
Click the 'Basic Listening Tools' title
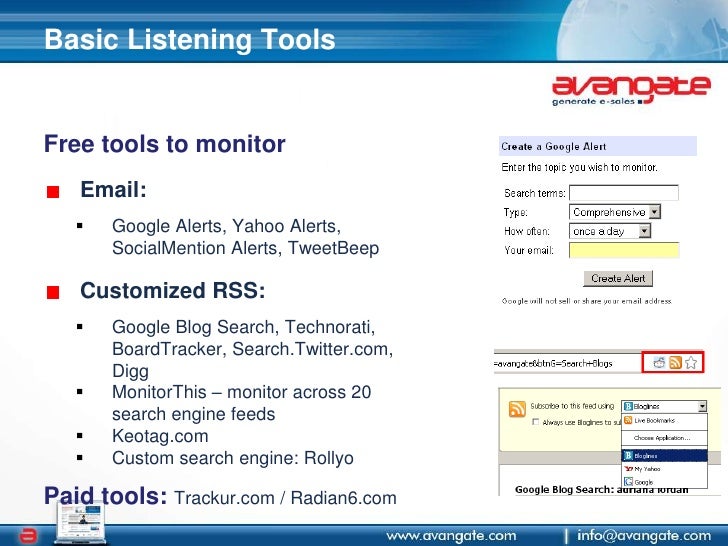pos(189,39)
